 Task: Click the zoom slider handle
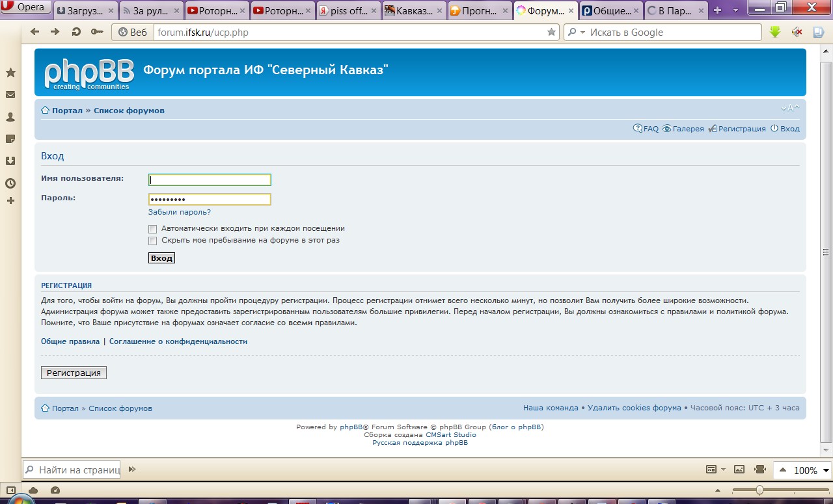click(x=759, y=490)
